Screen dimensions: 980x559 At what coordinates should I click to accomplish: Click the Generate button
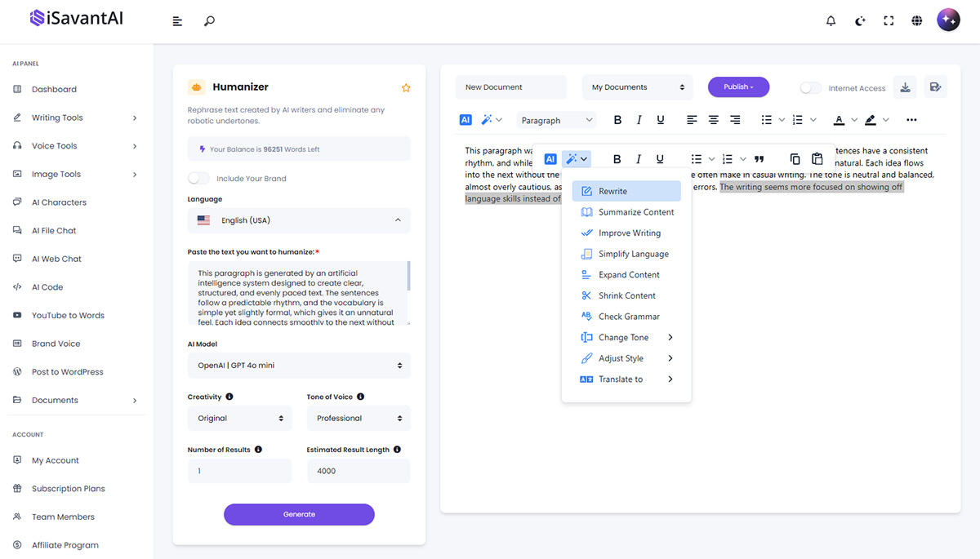coord(299,514)
